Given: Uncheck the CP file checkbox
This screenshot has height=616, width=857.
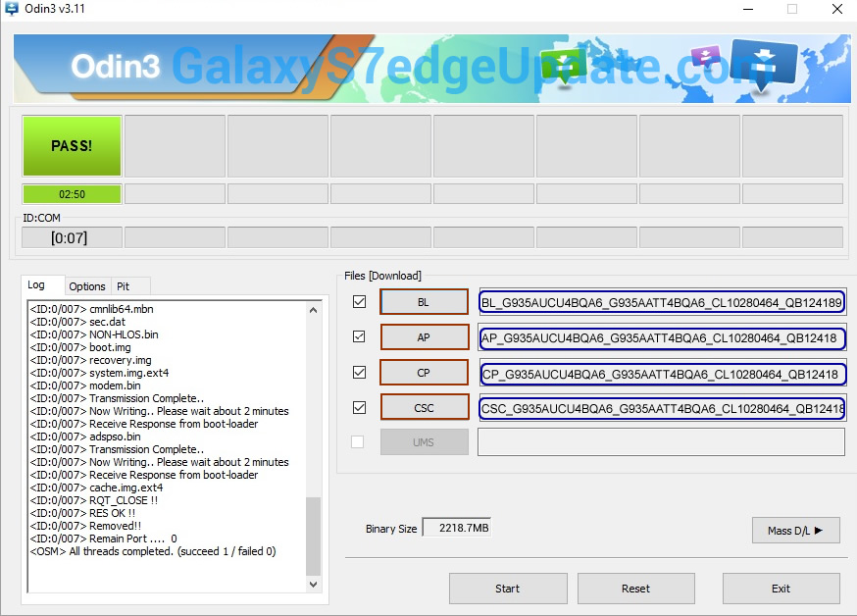Looking at the screenshot, I should [x=359, y=372].
